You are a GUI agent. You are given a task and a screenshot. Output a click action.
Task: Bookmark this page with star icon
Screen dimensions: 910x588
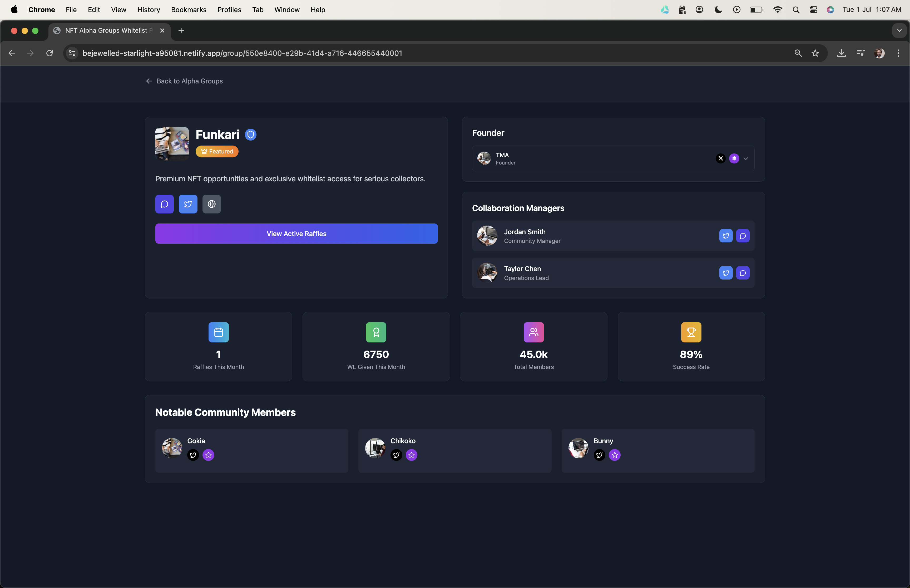pyautogui.click(x=815, y=53)
